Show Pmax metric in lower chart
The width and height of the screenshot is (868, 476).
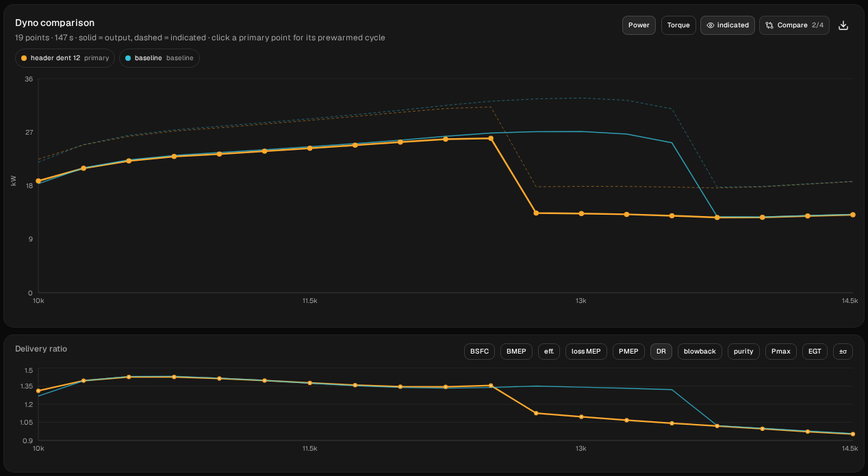pos(781,352)
